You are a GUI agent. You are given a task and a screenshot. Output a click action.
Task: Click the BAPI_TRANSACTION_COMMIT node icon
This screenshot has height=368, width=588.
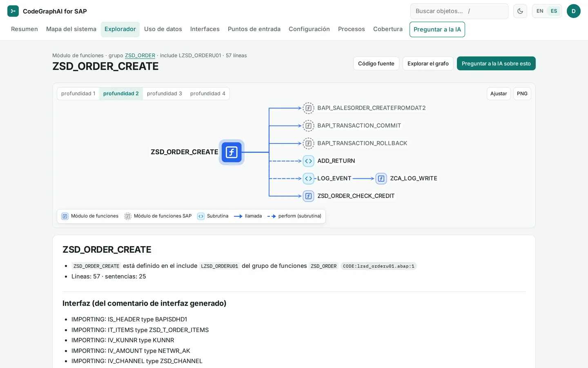(309, 126)
